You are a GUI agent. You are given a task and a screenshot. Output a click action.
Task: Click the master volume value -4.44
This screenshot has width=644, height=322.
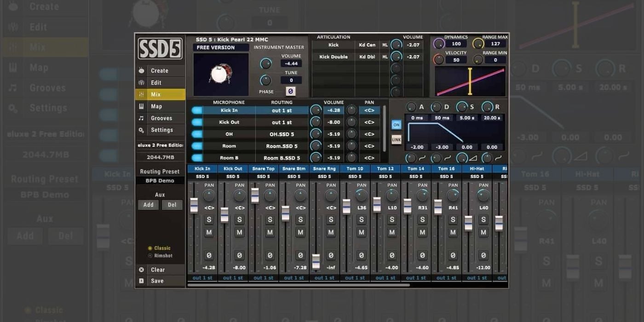(291, 63)
